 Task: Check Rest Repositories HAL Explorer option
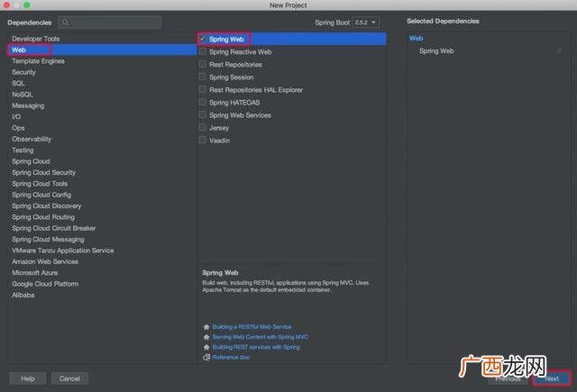202,89
